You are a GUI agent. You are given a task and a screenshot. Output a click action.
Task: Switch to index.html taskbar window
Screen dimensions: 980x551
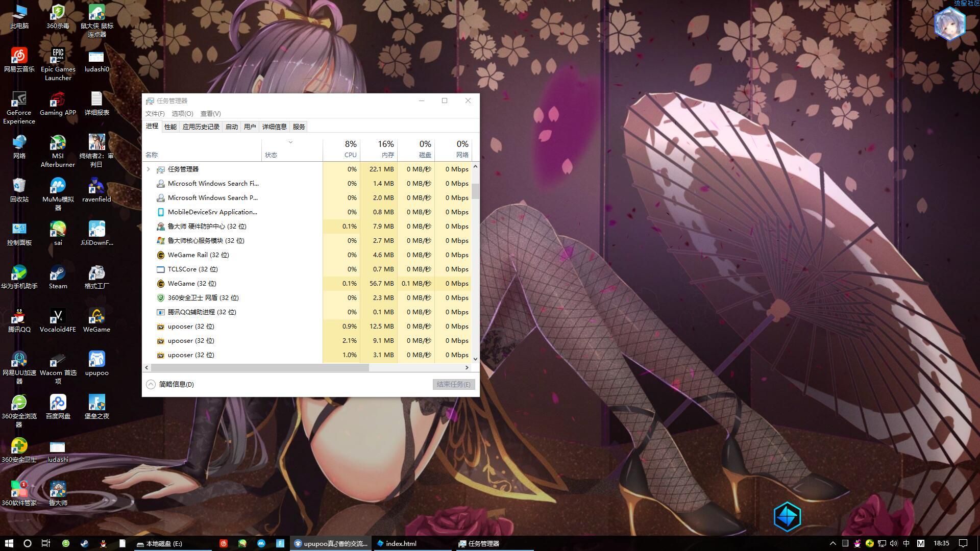coord(412,543)
